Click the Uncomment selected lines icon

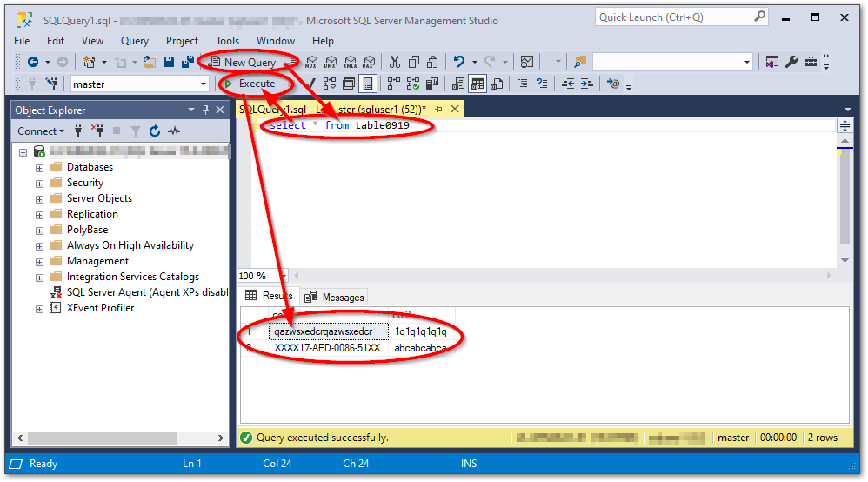pyautogui.click(x=542, y=84)
